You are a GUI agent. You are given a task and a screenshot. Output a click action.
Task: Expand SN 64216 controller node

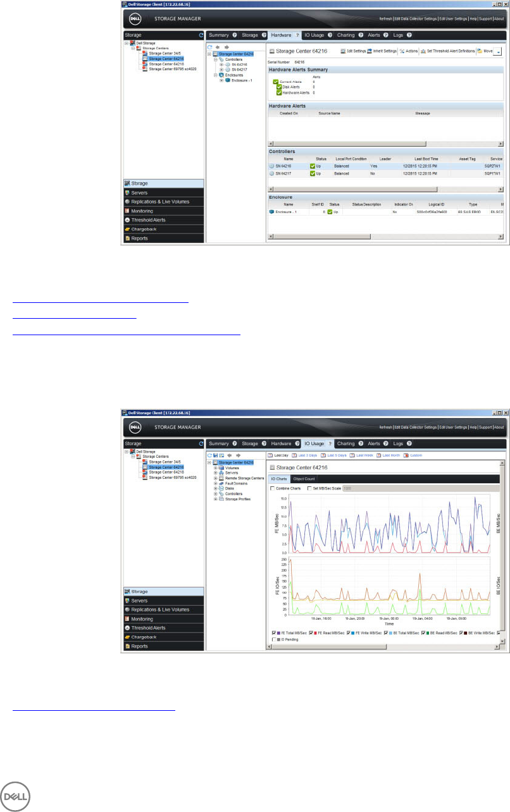pyautogui.click(x=221, y=65)
